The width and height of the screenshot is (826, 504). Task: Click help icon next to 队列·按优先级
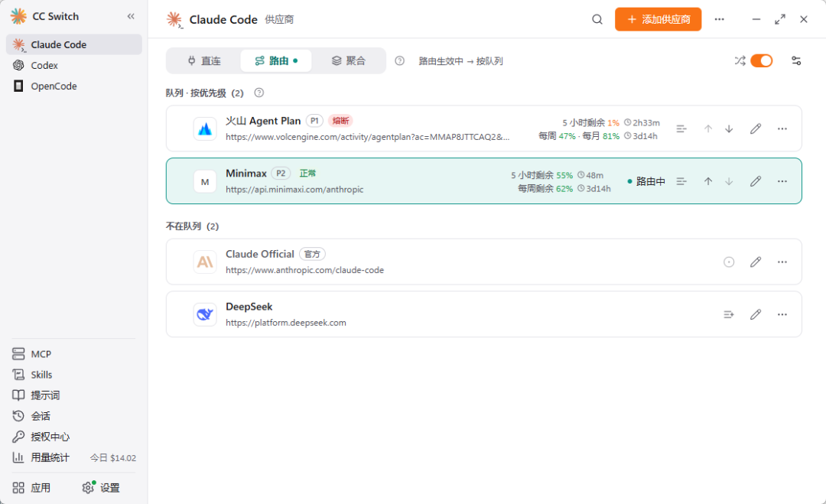tap(259, 93)
